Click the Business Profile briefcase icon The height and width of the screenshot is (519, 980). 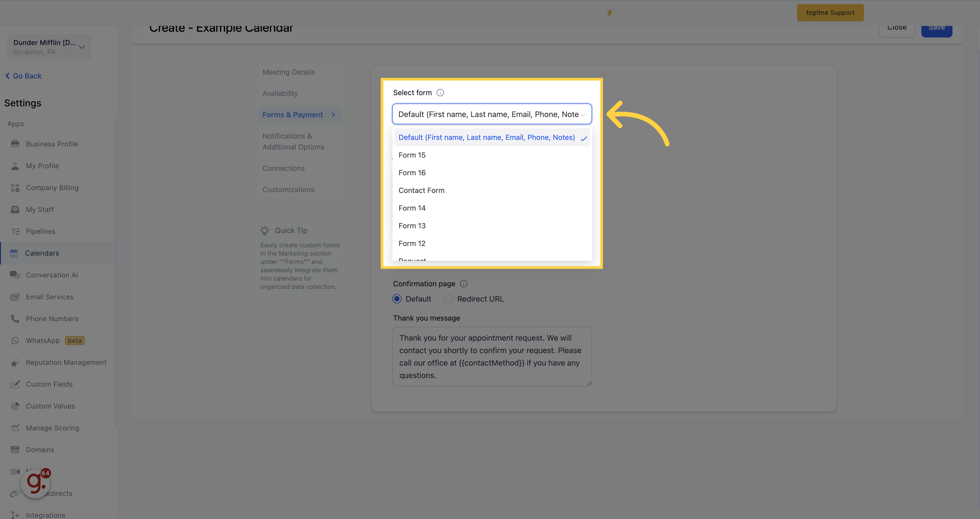point(15,144)
